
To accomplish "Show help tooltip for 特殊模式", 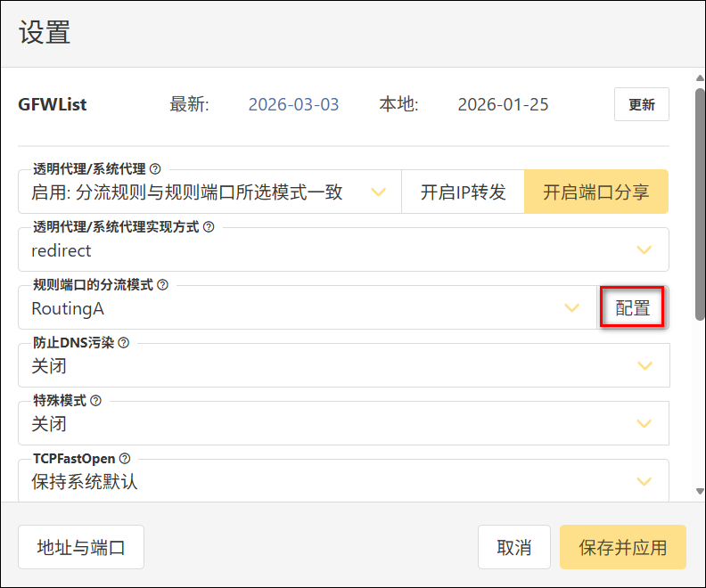I will tap(95, 401).
